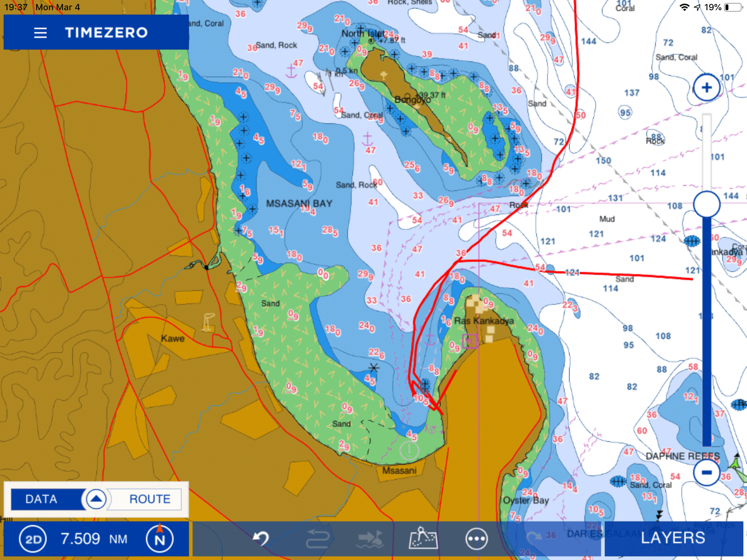Open the route planning dividers tool
This screenshot has height=560, width=747.
423,538
